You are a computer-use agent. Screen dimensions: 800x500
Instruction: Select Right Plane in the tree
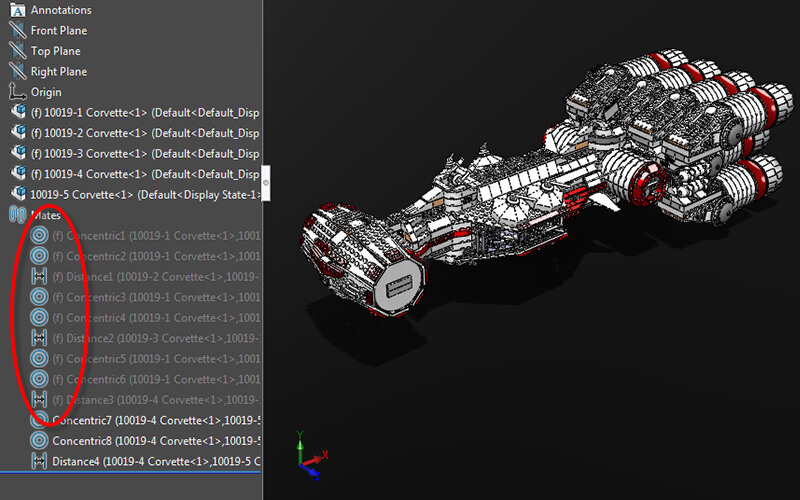pyautogui.click(x=59, y=71)
